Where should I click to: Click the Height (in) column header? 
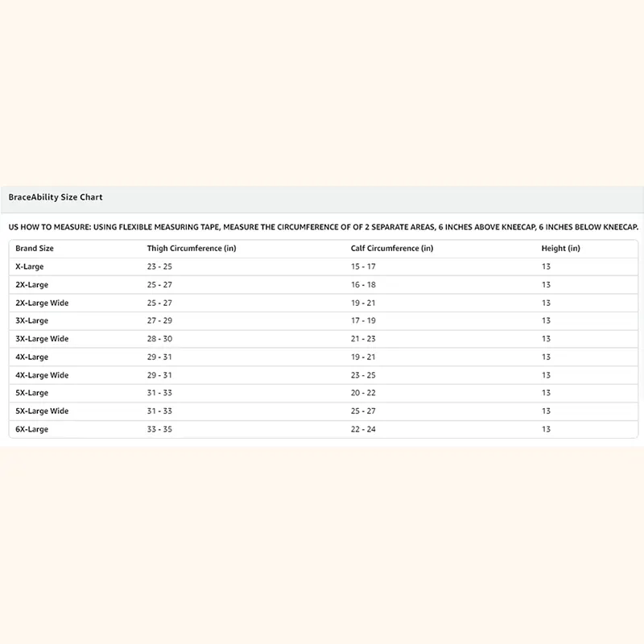(x=560, y=249)
